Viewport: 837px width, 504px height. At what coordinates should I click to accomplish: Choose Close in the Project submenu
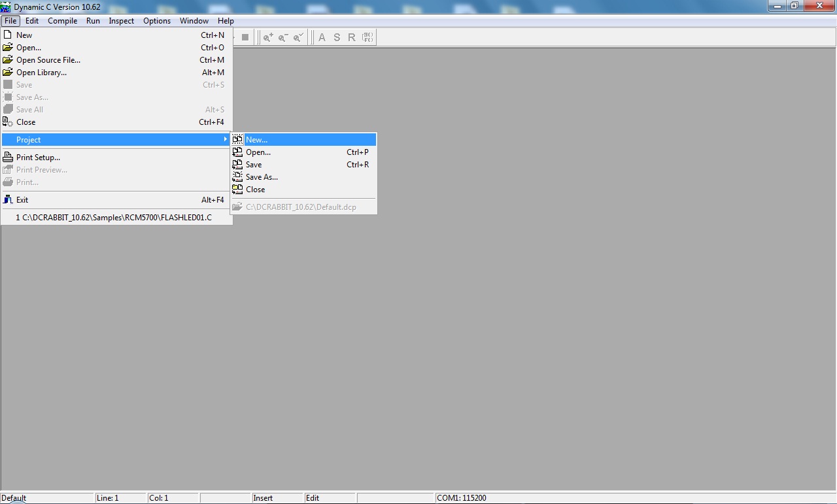click(303, 190)
